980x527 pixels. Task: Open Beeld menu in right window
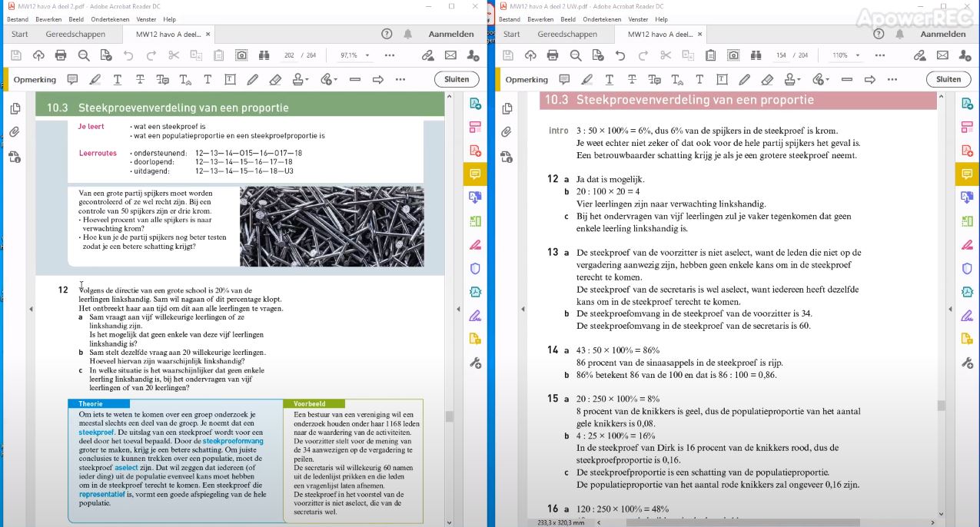coord(568,19)
